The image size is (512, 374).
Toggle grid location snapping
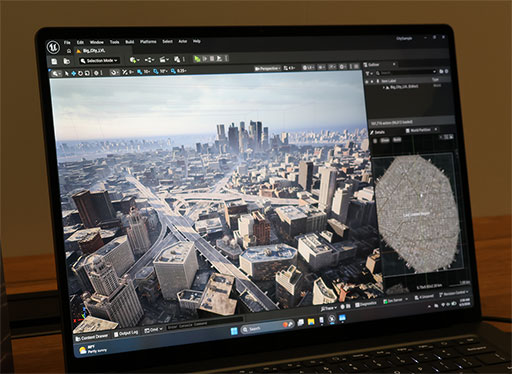pos(140,72)
